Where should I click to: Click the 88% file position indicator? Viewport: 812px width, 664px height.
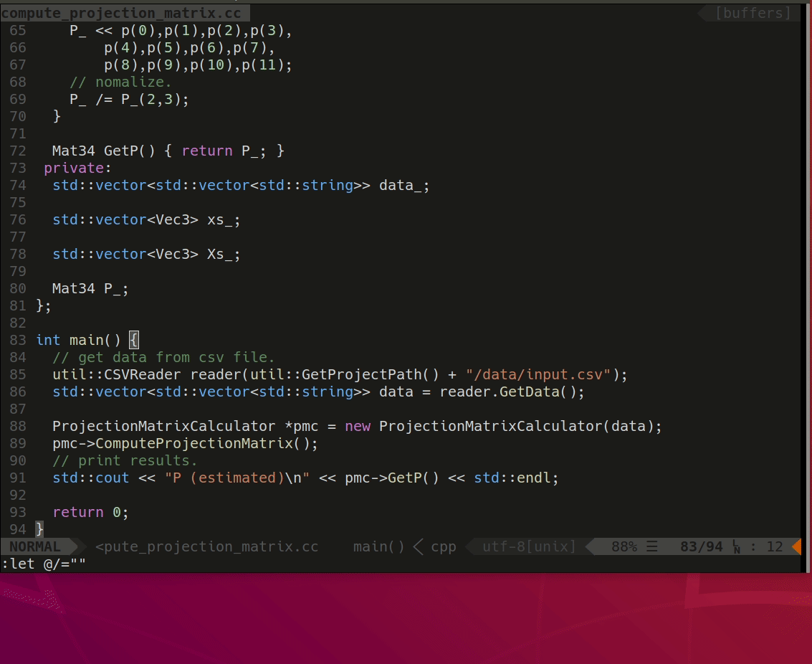point(624,546)
